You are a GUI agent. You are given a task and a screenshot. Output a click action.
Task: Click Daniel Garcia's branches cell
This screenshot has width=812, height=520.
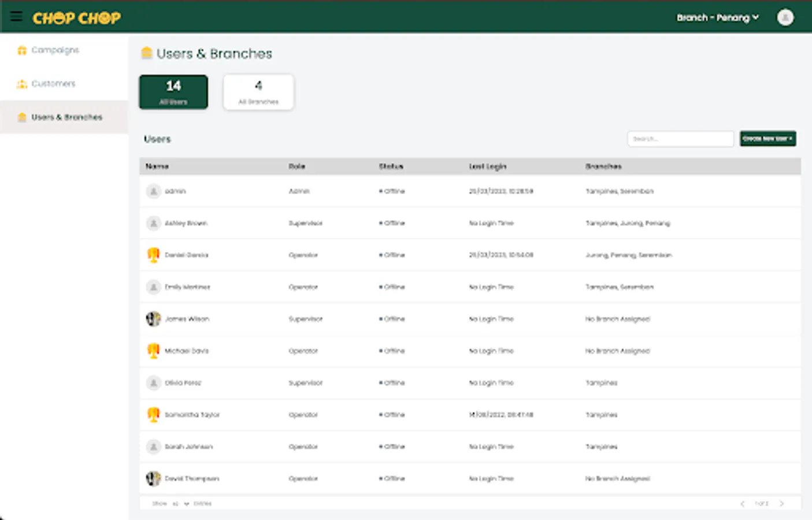(629, 255)
